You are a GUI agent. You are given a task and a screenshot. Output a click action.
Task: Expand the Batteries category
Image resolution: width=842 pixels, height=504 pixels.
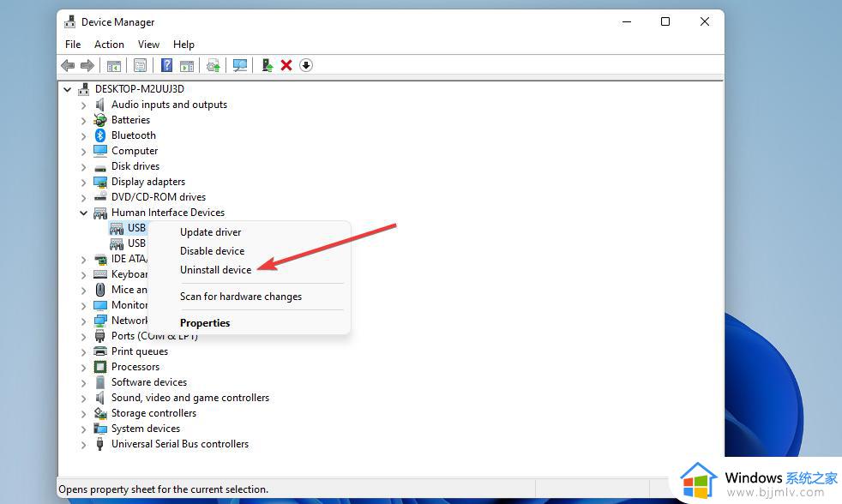click(83, 121)
